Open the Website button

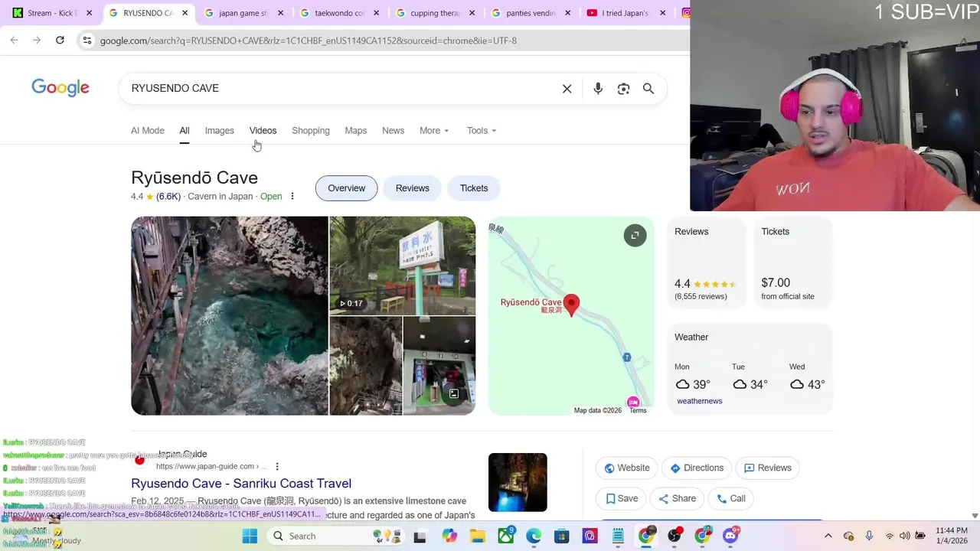point(626,468)
